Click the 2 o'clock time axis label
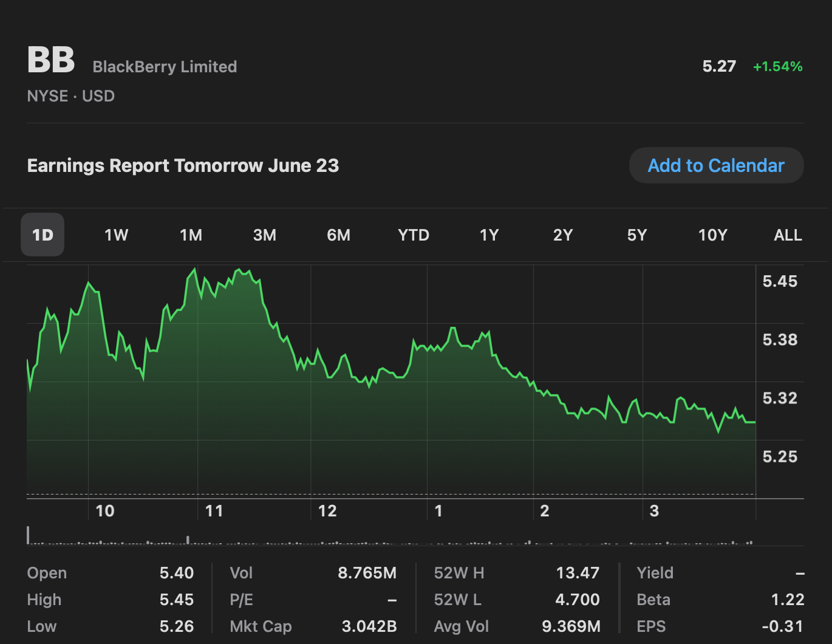Viewport: 832px width, 644px height. [545, 511]
